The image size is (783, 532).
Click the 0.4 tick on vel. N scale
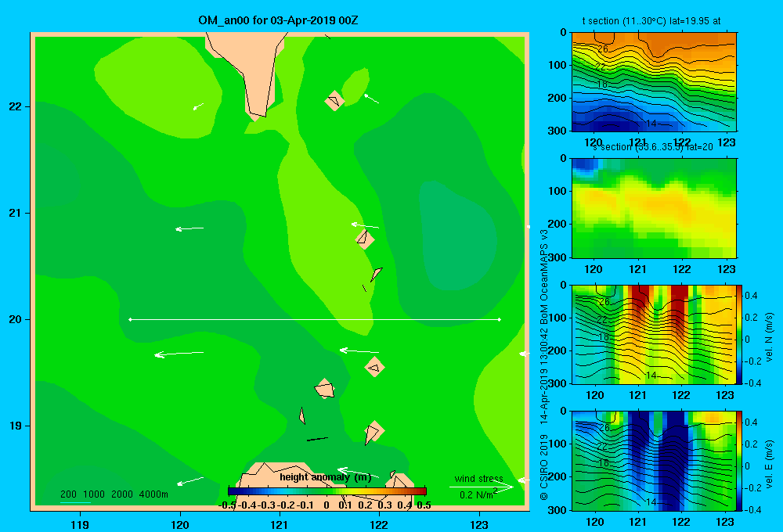(x=751, y=296)
